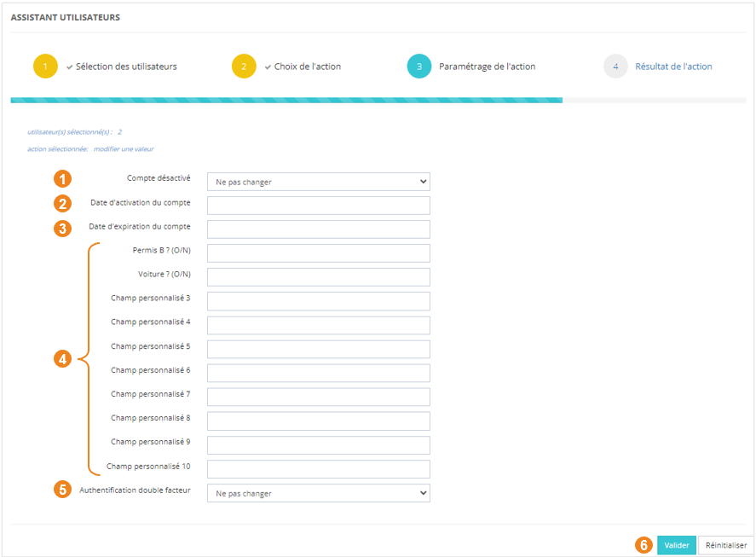Image resolution: width=756 pixels, height=557 pixels.
Task: Go to Sélection des utilisateurs step
Action: click(x=126, y=67)
